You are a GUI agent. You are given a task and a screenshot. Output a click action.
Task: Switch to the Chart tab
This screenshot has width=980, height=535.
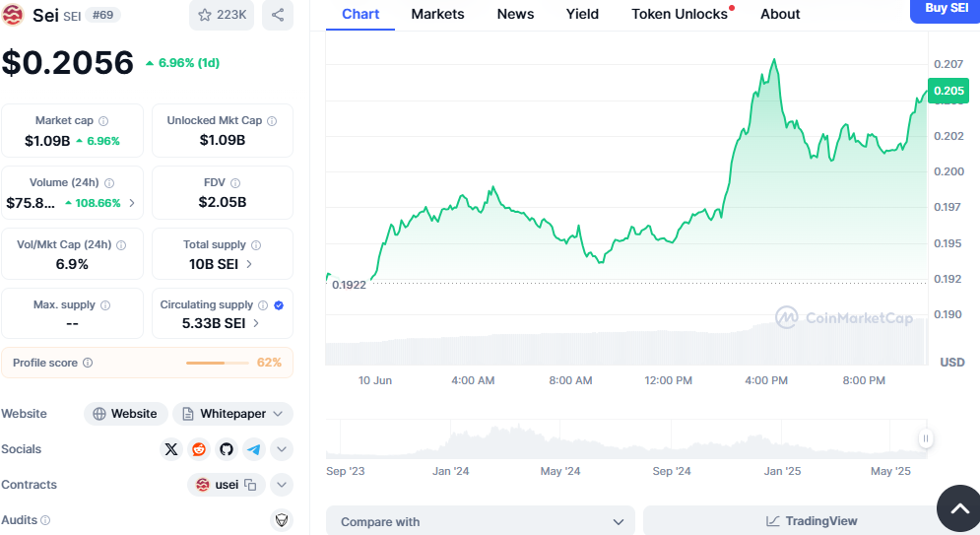click(x=360, y=14)
